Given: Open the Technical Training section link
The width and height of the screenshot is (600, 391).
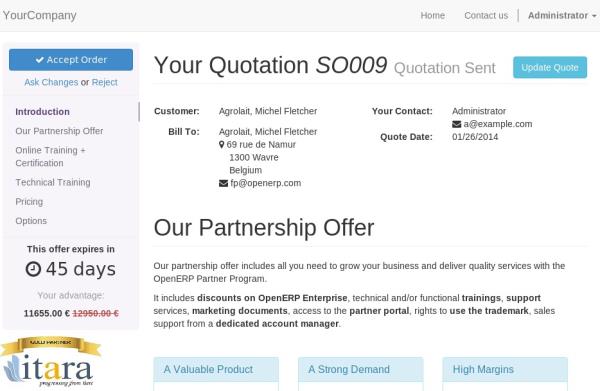Looking at the screenshot, I should tap(53, 182).
